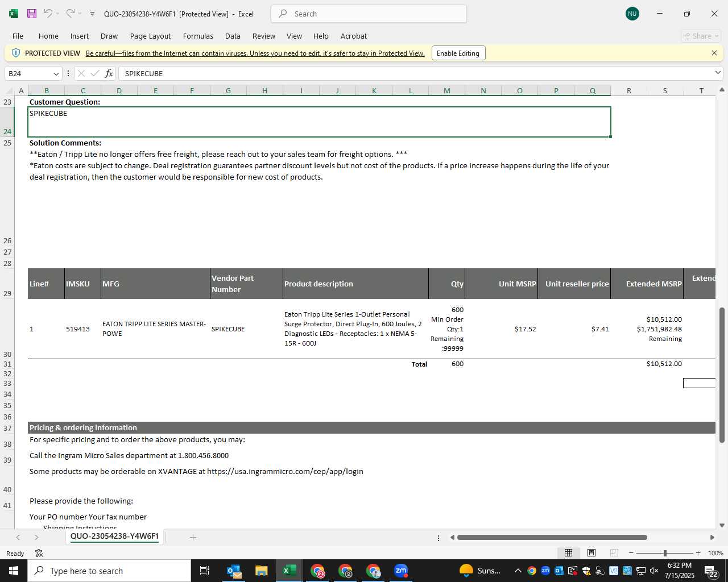Click the vertical scrollbar thumb
Viewport: 728px width, 582px height.
point(722,375)
